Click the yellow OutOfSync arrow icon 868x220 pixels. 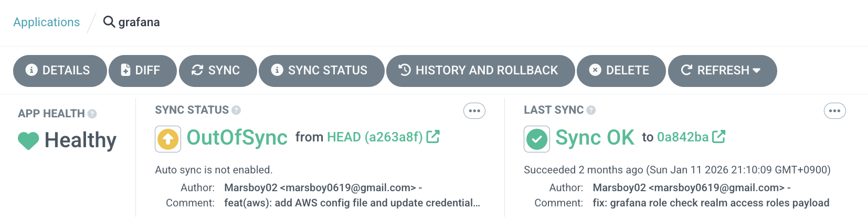point(168,139)
